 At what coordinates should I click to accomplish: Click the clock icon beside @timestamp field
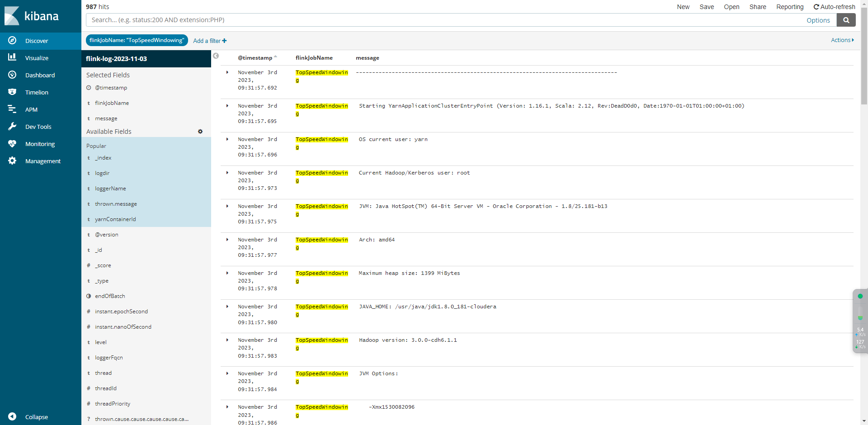tap(89, 88)
